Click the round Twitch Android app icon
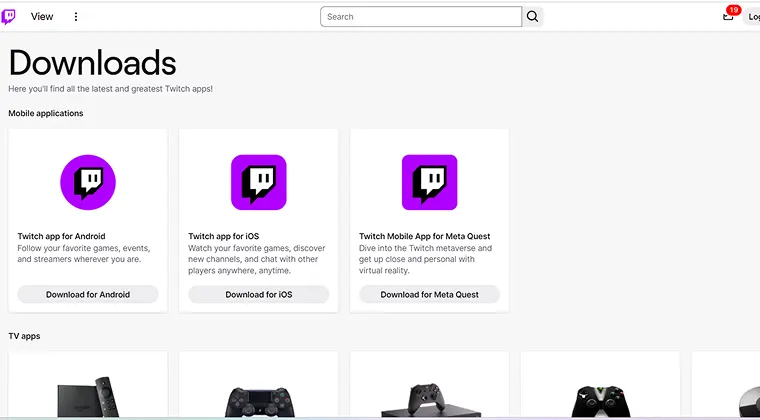This screenshot has height=420, width=760. [88, 182]
